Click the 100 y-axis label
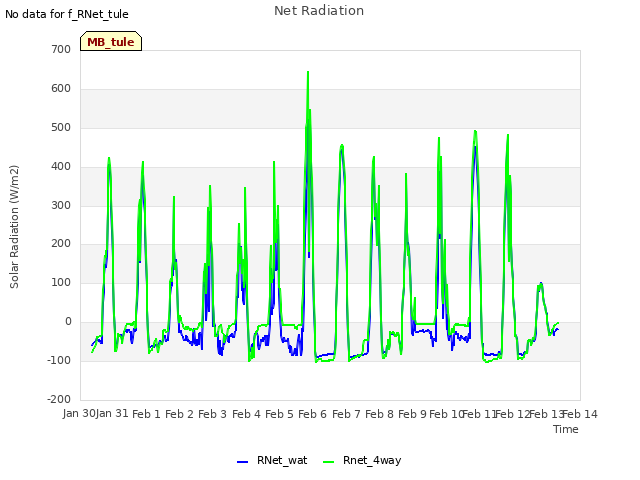The height and width of the screenshot is (480, 640). point(61,282)
